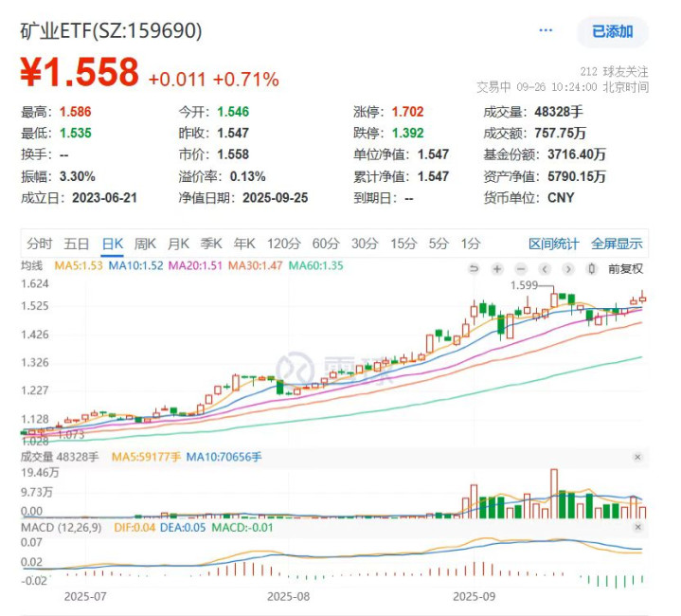Select the 周K weekly candlestick tab
681x616 pixels.
click(145, 244)
